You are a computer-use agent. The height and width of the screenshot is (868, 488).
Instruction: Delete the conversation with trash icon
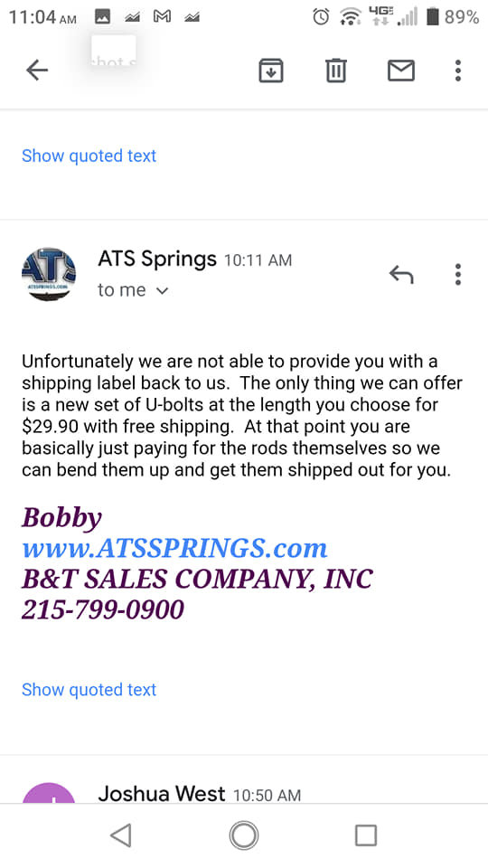pyautogui.click(x=336, y=71)
